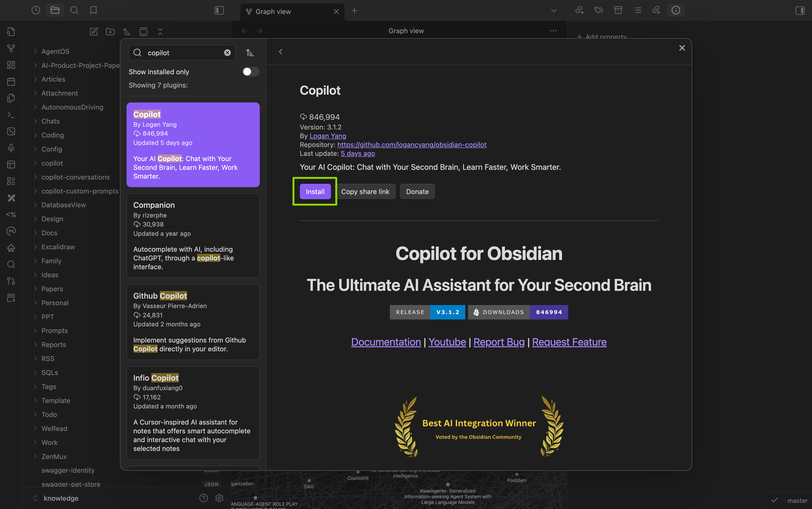Open graph view from left ribbon

[x=11, y=48]
